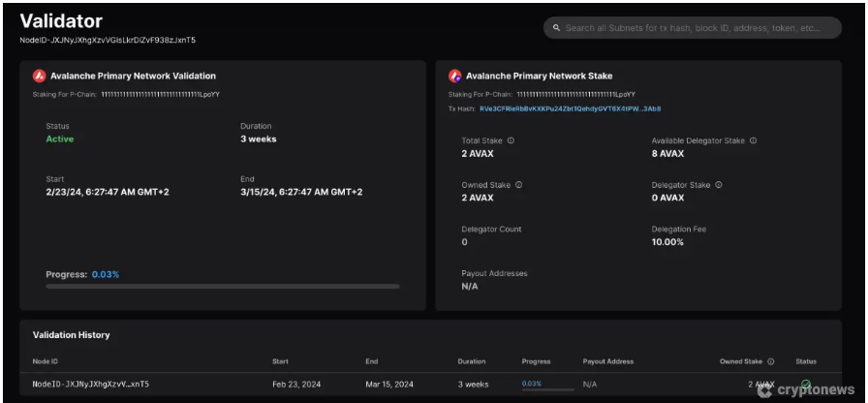The height and width of the screenshot is (403, 868).
Task: Click the Payout Address column header
Action: 607,361
